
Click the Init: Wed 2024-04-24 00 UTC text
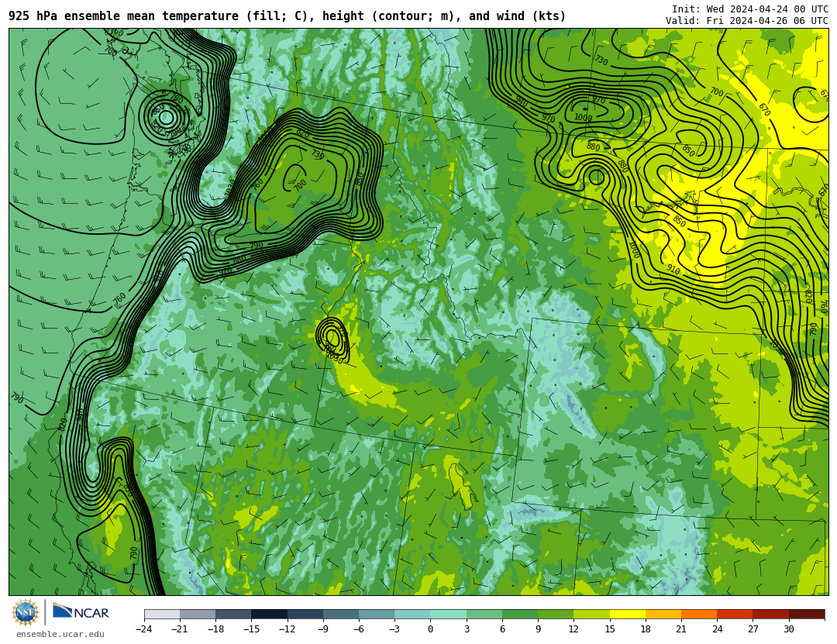pos(749,9)
